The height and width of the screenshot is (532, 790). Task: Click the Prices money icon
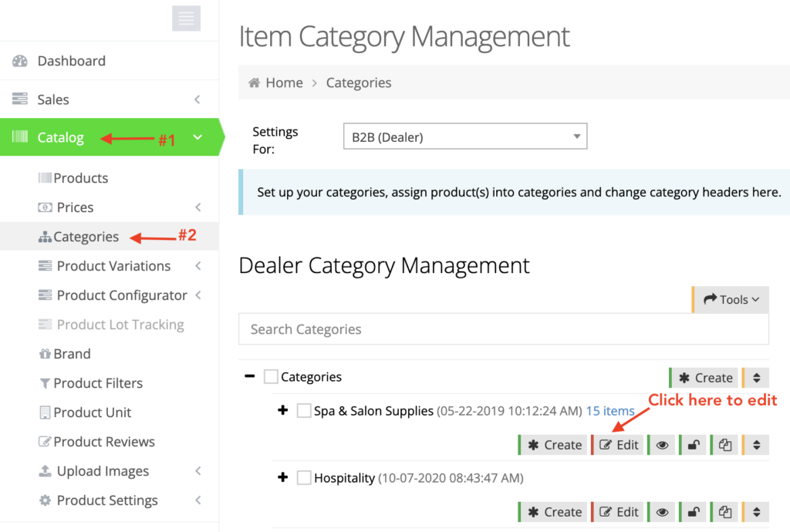tap(45, 207)
